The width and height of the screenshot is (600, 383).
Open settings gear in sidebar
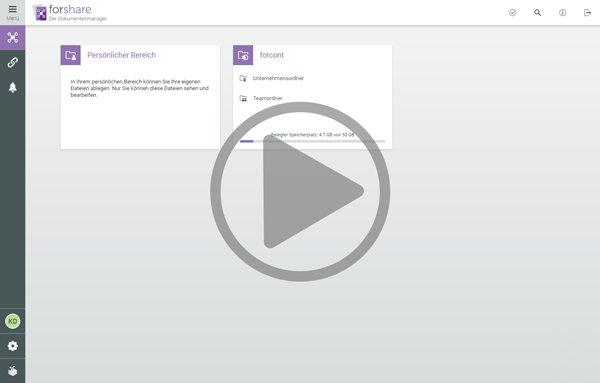coord(12,346)
